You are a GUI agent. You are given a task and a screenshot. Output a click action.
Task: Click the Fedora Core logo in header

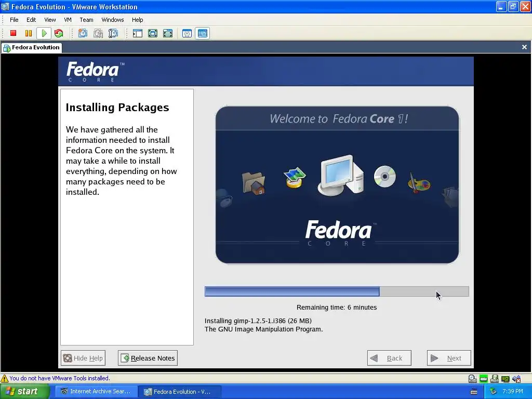coord(96,72)
